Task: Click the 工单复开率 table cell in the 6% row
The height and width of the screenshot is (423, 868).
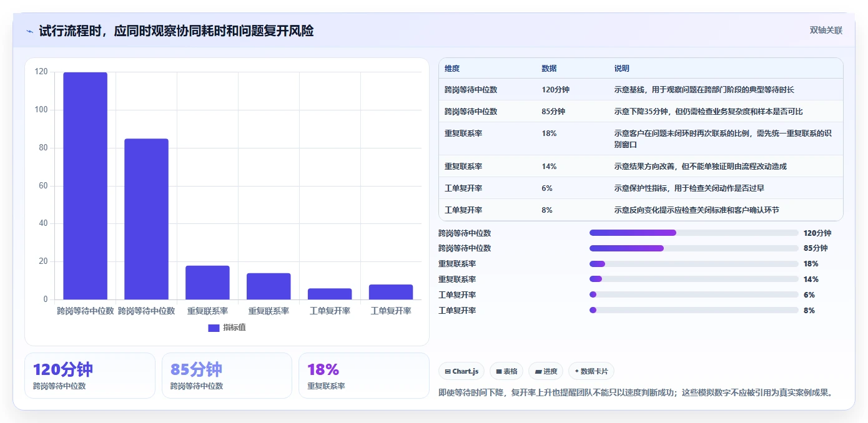Action: (x=463, y=188)
